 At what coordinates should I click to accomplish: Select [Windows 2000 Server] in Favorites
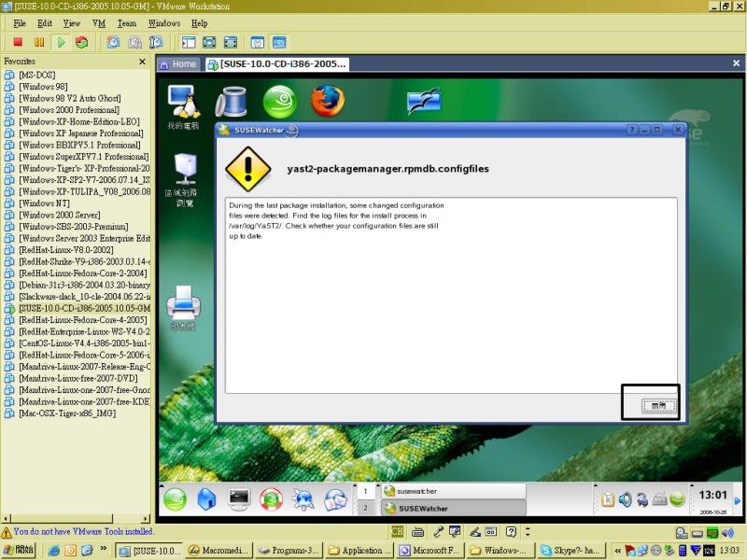click(x=60, y=216)
